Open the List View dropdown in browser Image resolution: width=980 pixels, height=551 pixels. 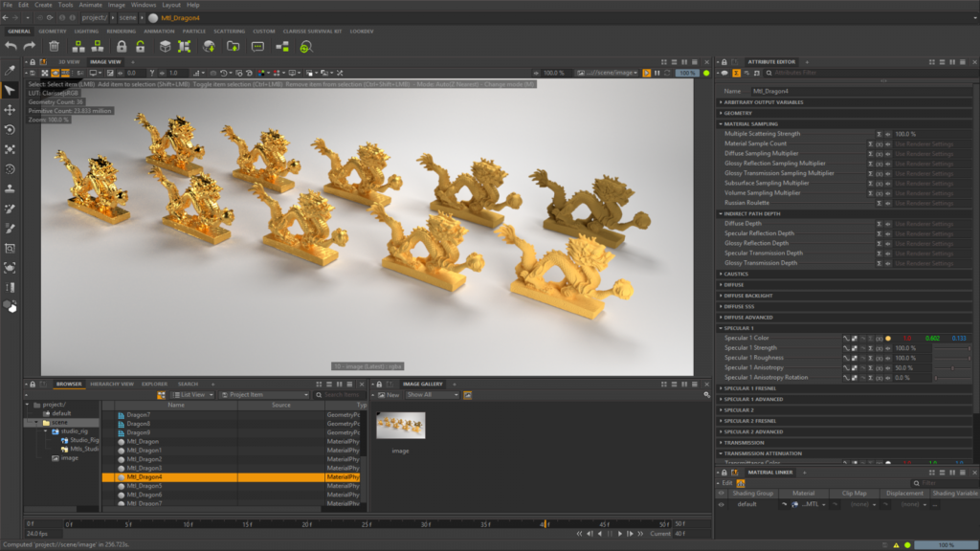(x=193, y=395)
